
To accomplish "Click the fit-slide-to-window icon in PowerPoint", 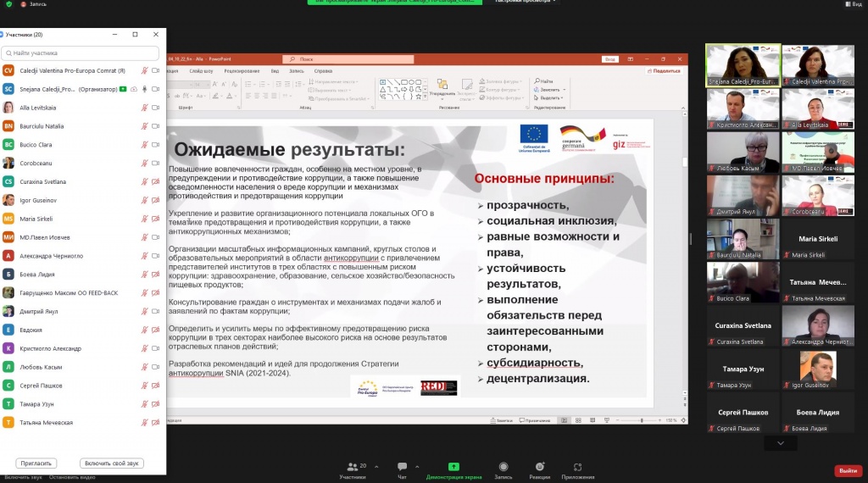I will point(684,420).
